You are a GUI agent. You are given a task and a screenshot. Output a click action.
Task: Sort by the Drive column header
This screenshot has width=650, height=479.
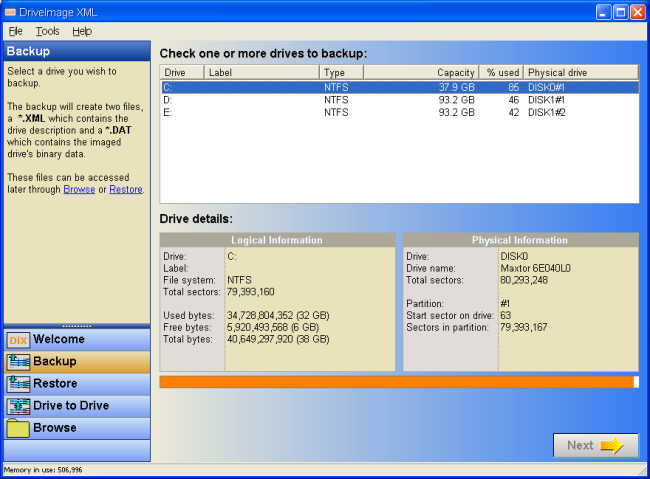182,72
